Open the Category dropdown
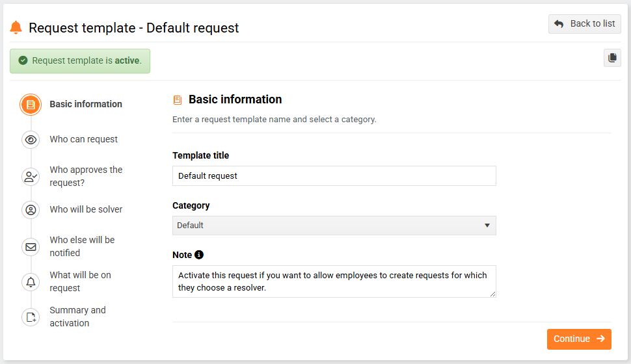This screenshot has height=364, width=631. click(x=334, y=226)
